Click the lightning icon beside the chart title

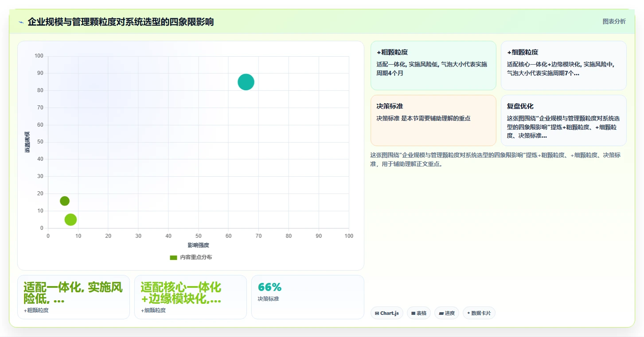[x=21, y=22]
